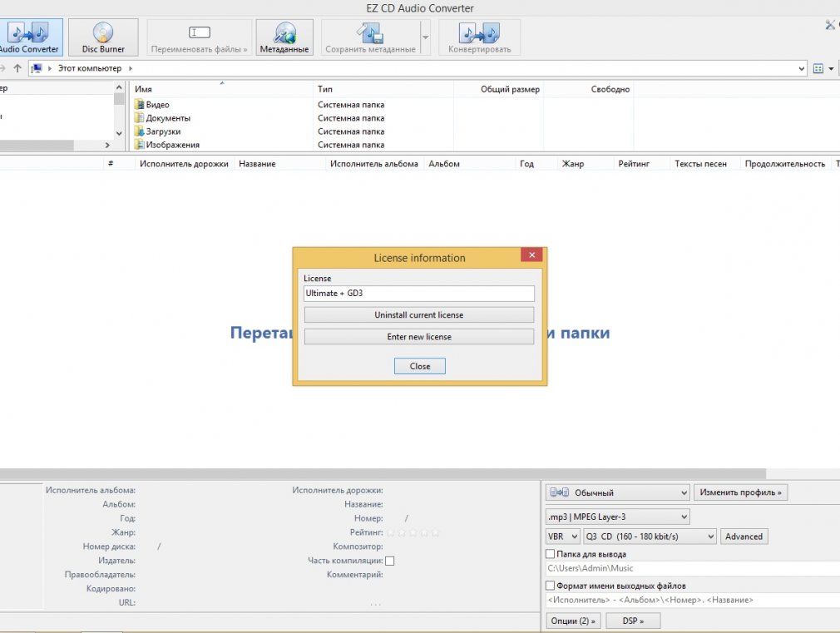Click the output folder path field

[x=693, y=568]
